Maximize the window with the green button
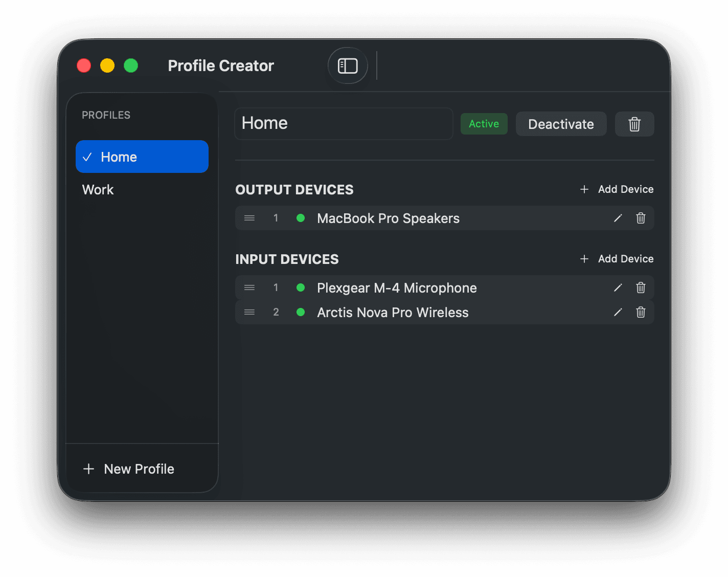This screenshot has width=728, height=577. point(131,65)
